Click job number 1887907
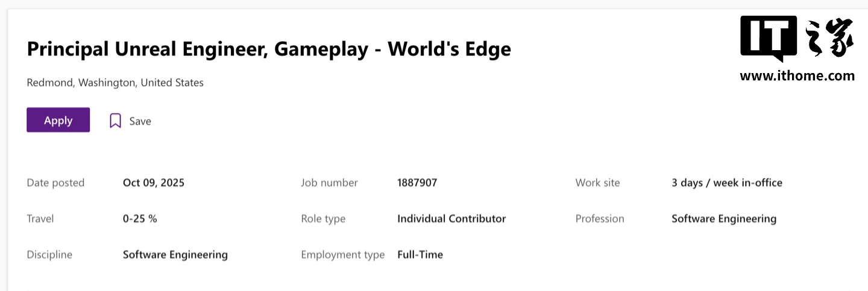 click(x=417, y=183)
